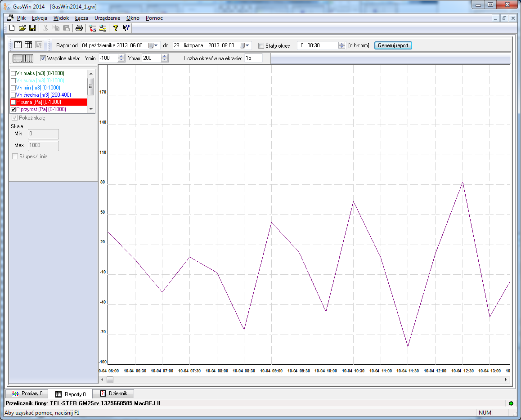This screenshot has height=420, width=521.
Task: Open connection settings wrench icon
Action: (x=103, y=28)
